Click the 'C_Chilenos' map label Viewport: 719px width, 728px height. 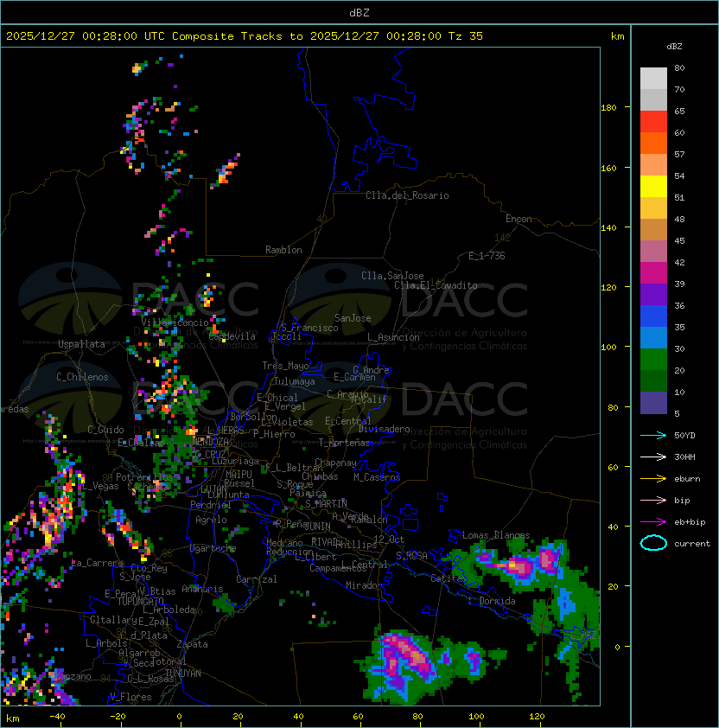82,377
